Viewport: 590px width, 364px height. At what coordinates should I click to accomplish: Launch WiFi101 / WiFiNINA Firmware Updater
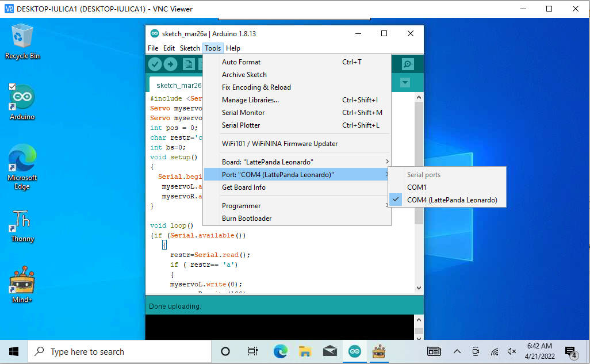coord(297,143)
